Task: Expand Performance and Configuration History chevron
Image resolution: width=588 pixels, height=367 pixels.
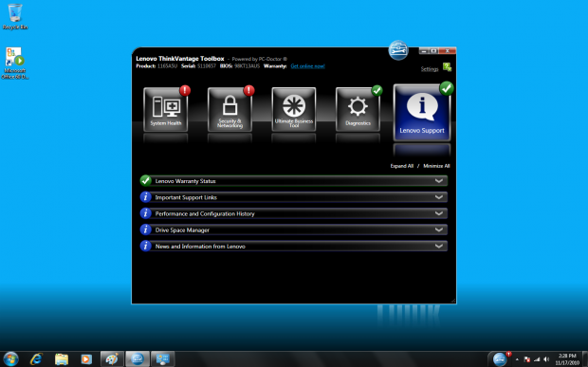Action: 439,213
